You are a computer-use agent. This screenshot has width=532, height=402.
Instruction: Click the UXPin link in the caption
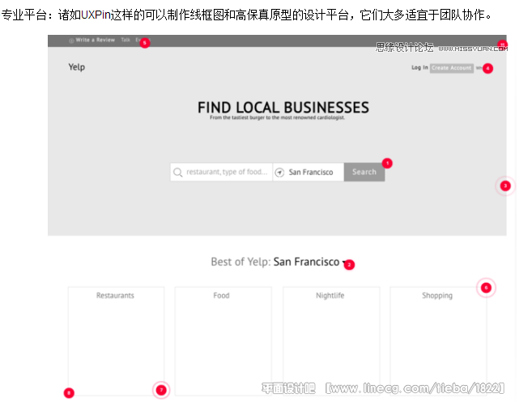(x=96, y=15)
